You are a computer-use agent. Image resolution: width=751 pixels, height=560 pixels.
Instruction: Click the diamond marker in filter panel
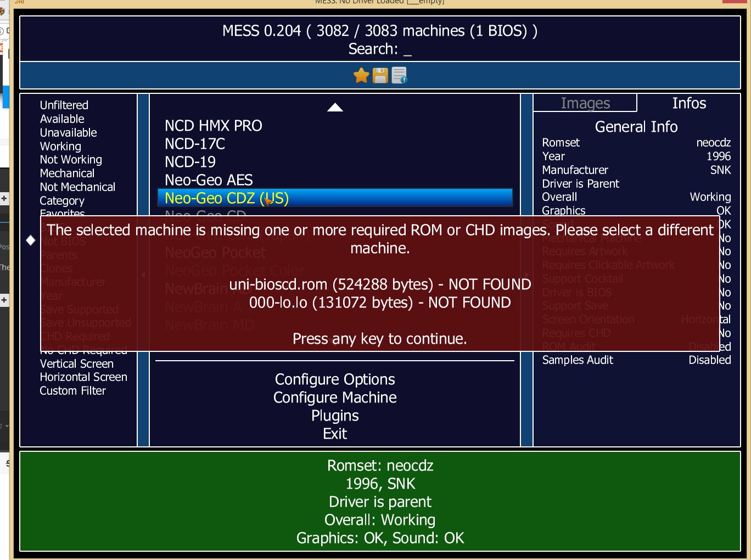click(31, 240)
